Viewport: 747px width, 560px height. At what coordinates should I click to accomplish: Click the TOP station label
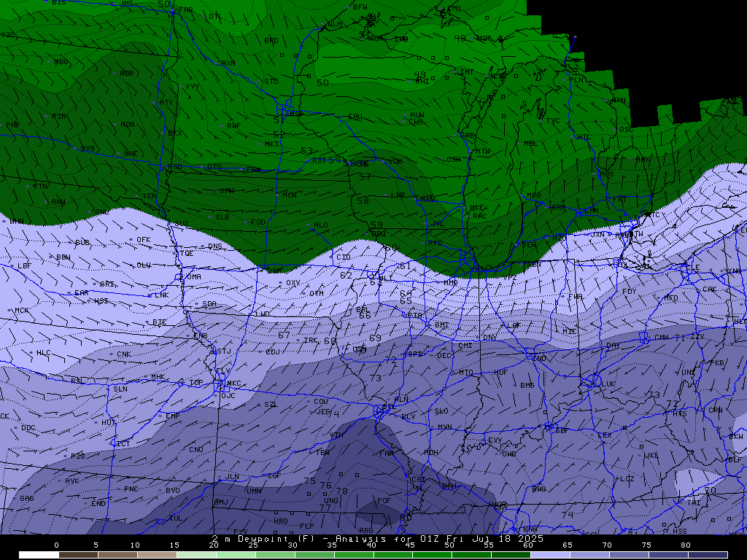pos(196,383)
